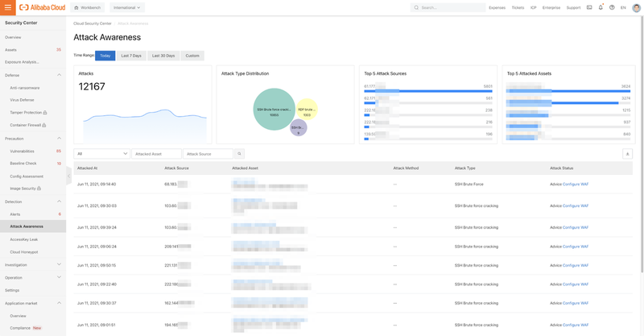Screen dimensions: 644x336
Task: Switch time range to Last 7 Days
Action: tap(130, 56)
